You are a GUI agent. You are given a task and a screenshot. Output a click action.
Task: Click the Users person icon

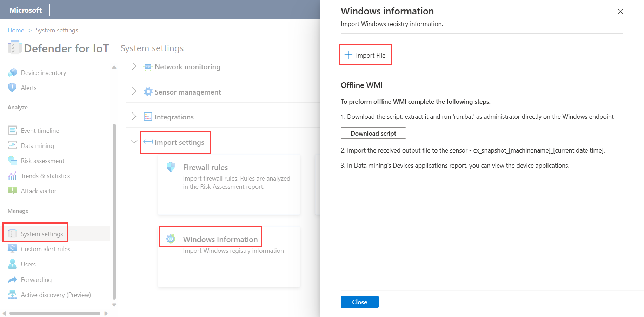point(12,264)
